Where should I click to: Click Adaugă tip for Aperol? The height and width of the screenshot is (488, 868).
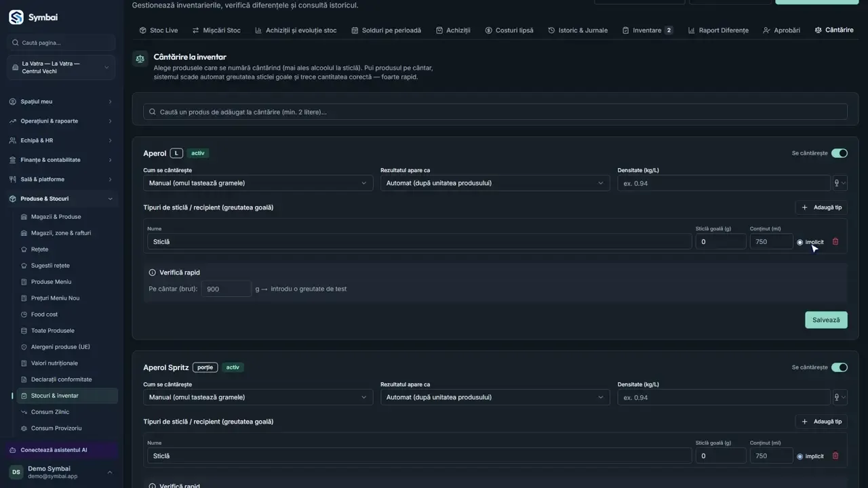pyautogui.click(x=821, y=207)
